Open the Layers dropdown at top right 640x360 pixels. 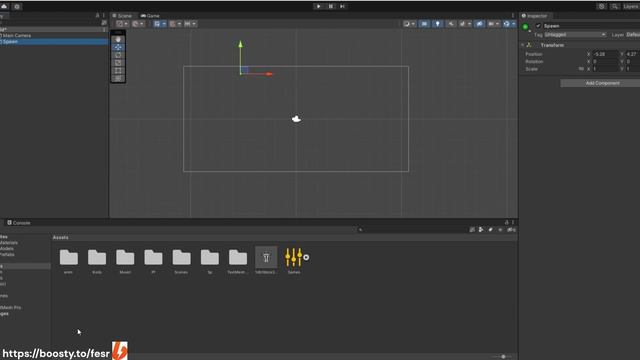tap(631, 7)
